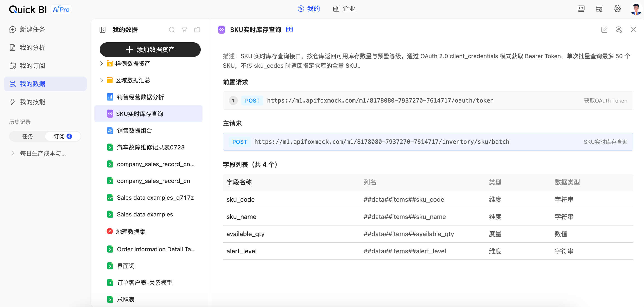The image size is (644, 307).
Task: Open the chat Q&A icon in detail header
Action: (619, 30)
